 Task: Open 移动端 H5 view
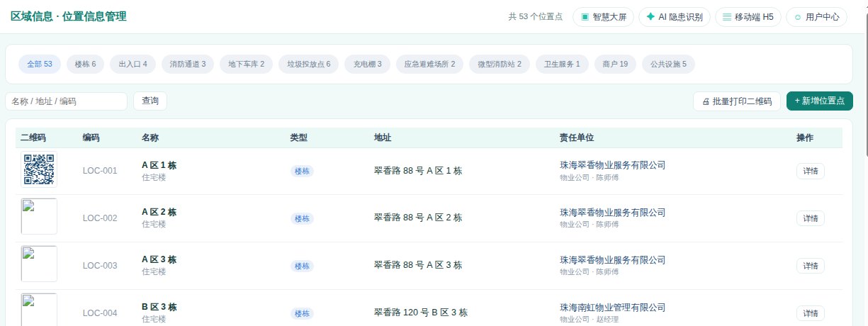748,17
